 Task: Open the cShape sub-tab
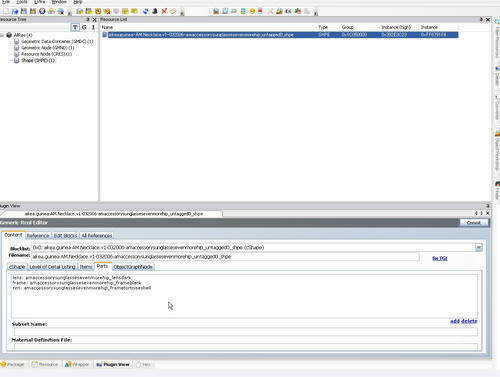(17, 267)
